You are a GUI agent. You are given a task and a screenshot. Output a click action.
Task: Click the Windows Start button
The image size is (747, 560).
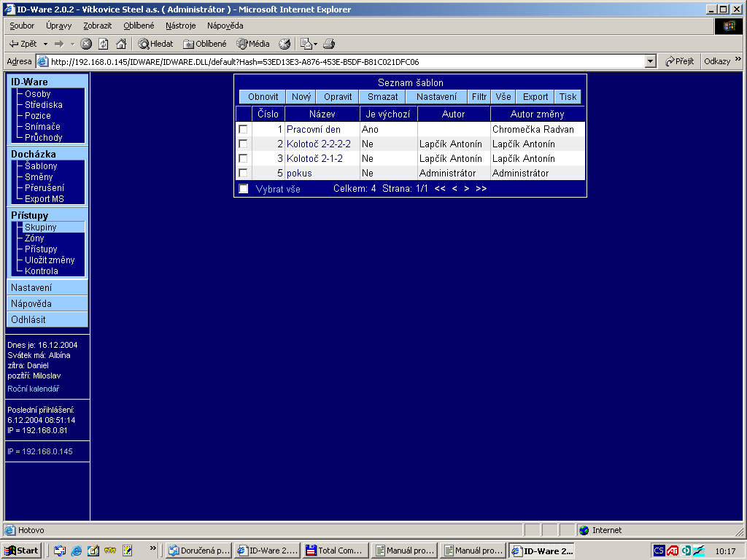point(21,551)
